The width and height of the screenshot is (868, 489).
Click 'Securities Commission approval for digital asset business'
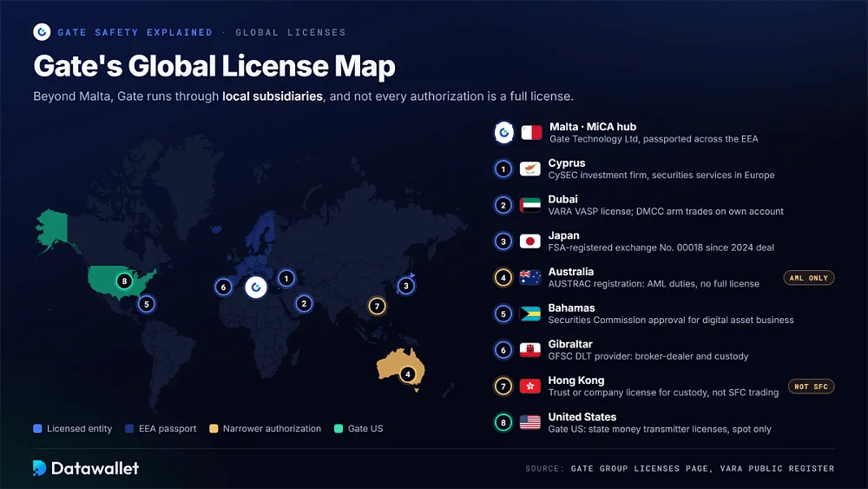(671, 320)
